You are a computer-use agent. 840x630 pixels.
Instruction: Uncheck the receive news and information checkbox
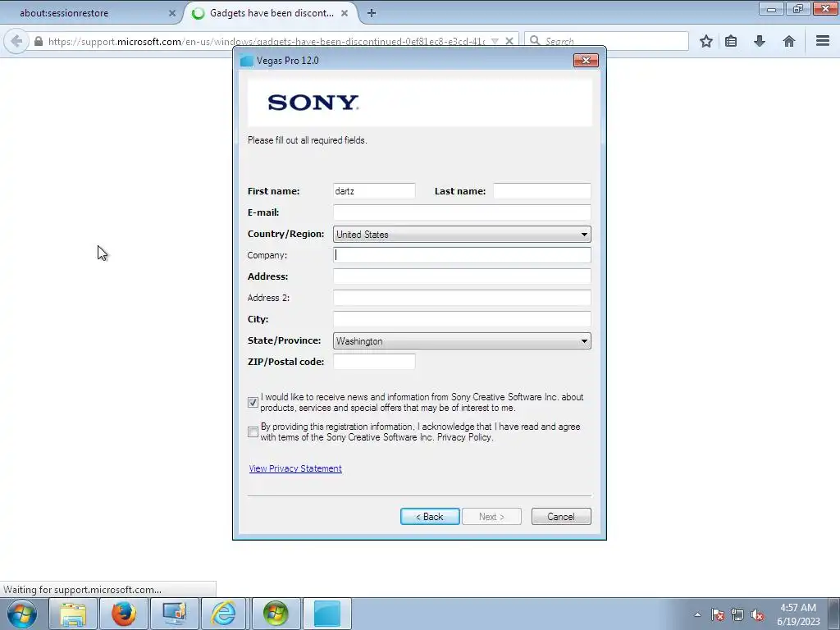253,402
